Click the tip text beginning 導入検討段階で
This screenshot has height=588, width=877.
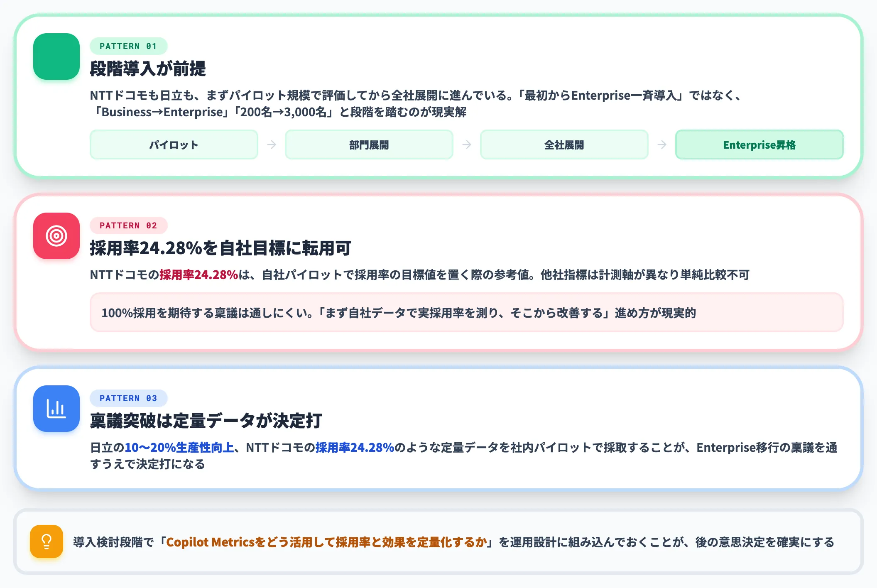[453, 542]
